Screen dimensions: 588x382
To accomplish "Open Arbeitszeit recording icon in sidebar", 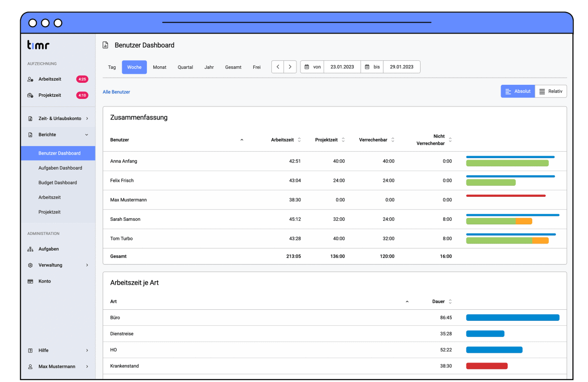I will tap(30, 79).
